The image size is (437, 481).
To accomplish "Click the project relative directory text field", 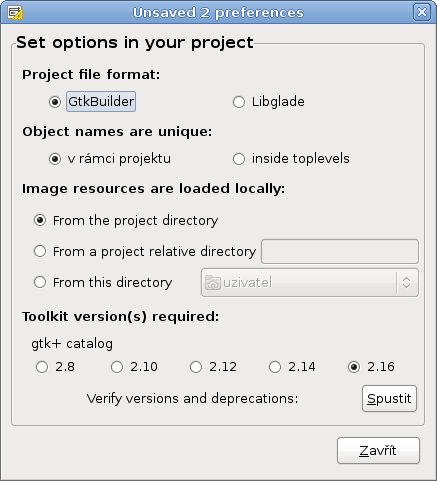I will [x=340, y=251].
